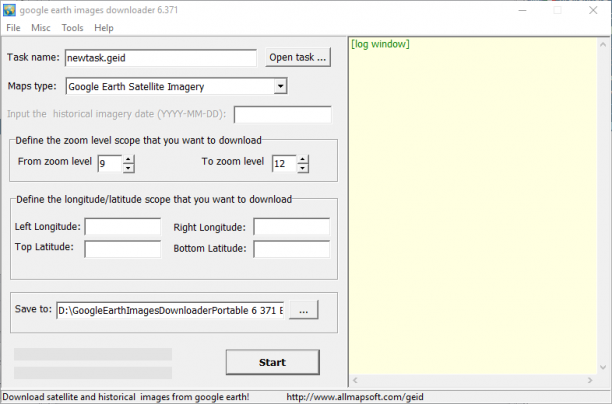This screenshot has width=612, height=404.
Task: Click the Task name input field
Action: point(161,58)
